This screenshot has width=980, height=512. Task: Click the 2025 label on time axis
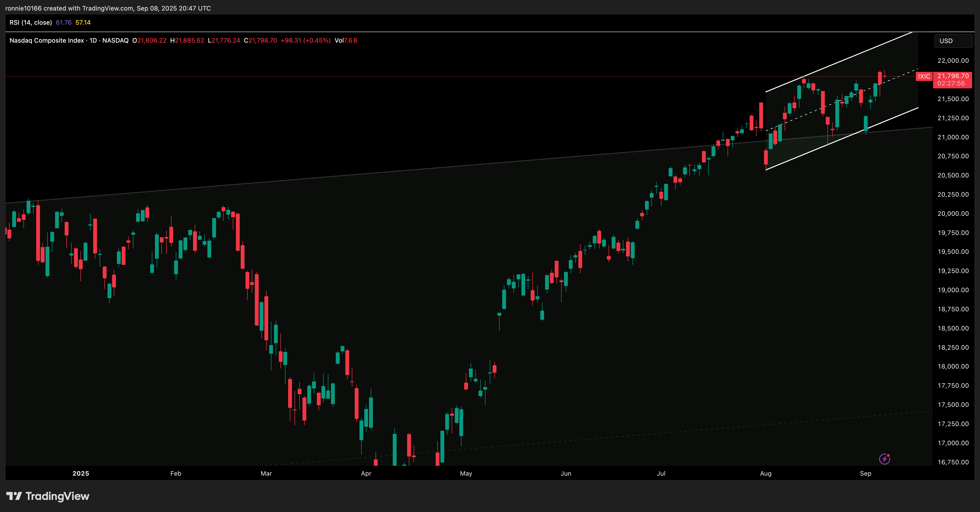[81, 473]
